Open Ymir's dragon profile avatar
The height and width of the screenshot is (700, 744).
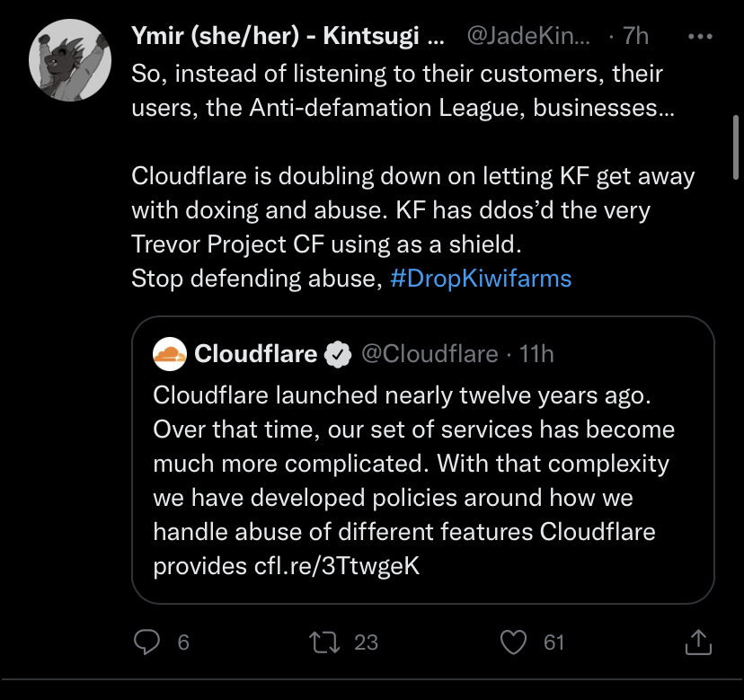[x=70, y=60]
